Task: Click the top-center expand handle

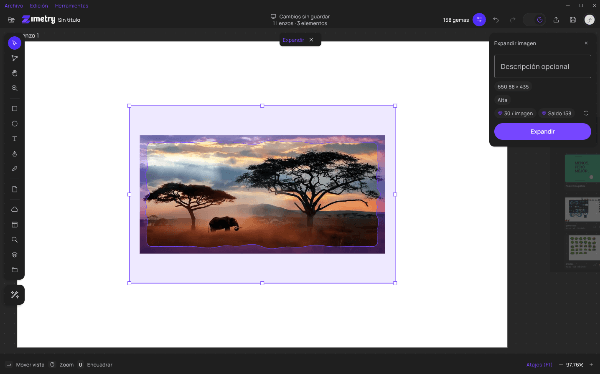Action: 262,106
